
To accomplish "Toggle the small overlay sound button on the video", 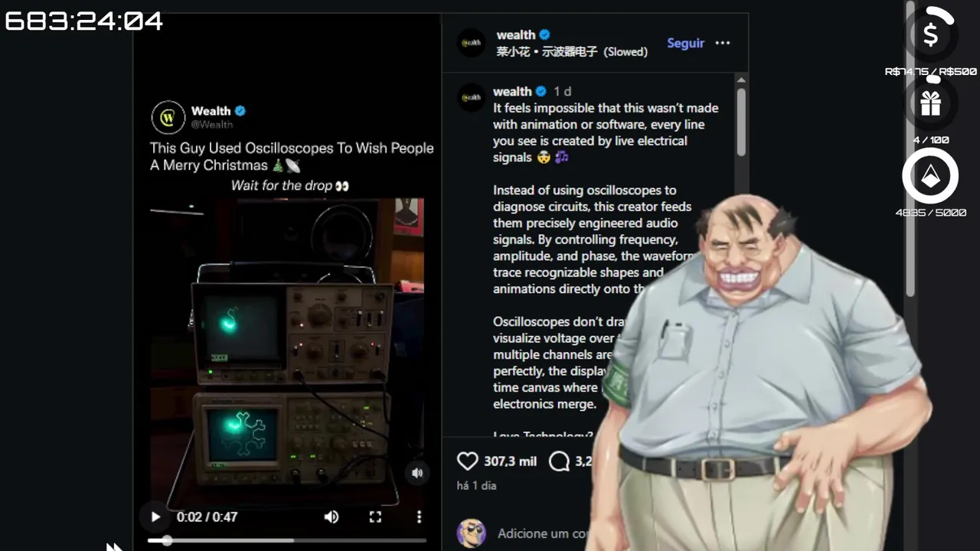I will [417, 473].
